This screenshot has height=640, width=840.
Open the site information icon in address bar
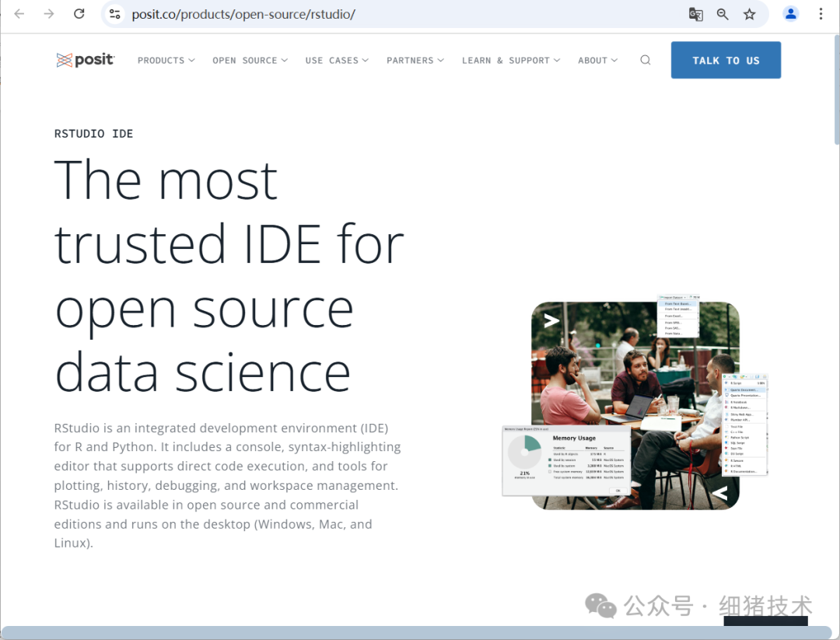click(x=114, y=14)
